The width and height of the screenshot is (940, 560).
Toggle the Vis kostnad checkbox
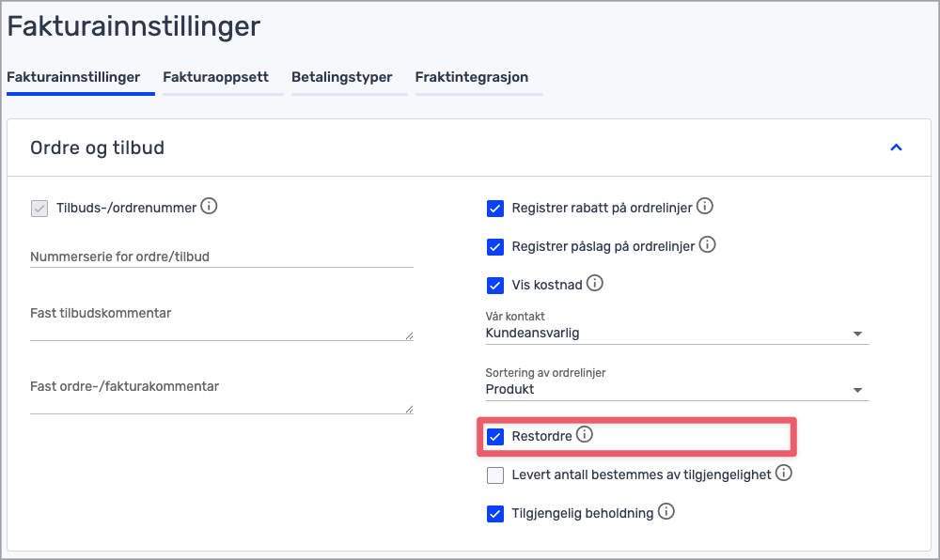tap(495, 285)
